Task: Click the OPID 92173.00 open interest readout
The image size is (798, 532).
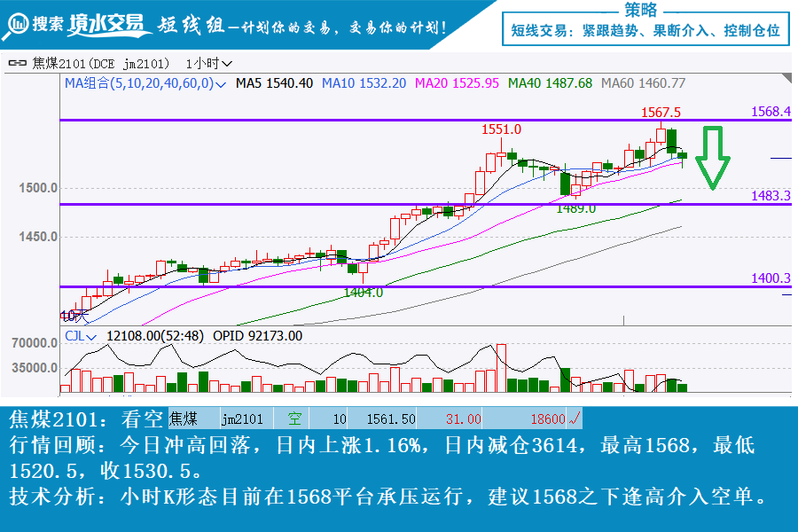Action: click(x=263, y=336)
